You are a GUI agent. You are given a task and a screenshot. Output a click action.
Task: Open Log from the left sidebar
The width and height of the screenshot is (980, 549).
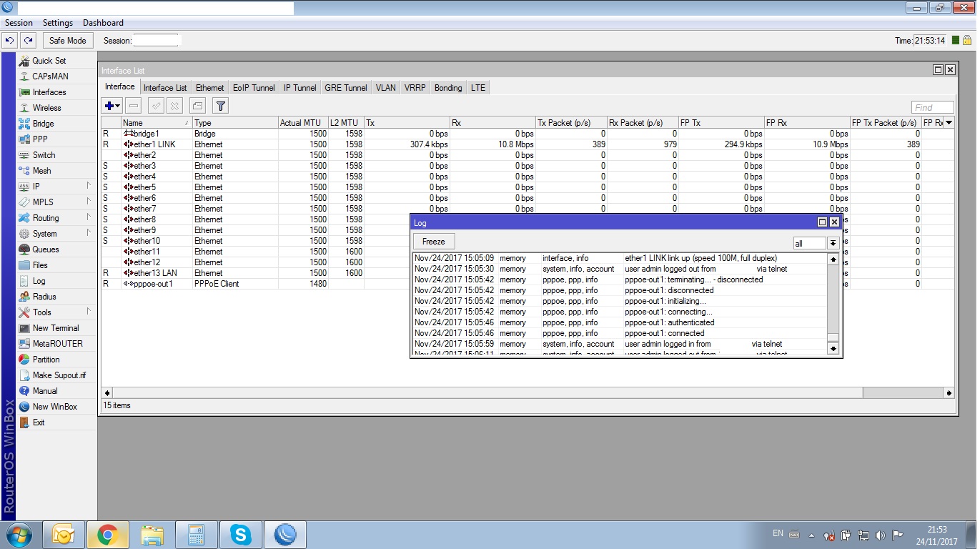39,281
